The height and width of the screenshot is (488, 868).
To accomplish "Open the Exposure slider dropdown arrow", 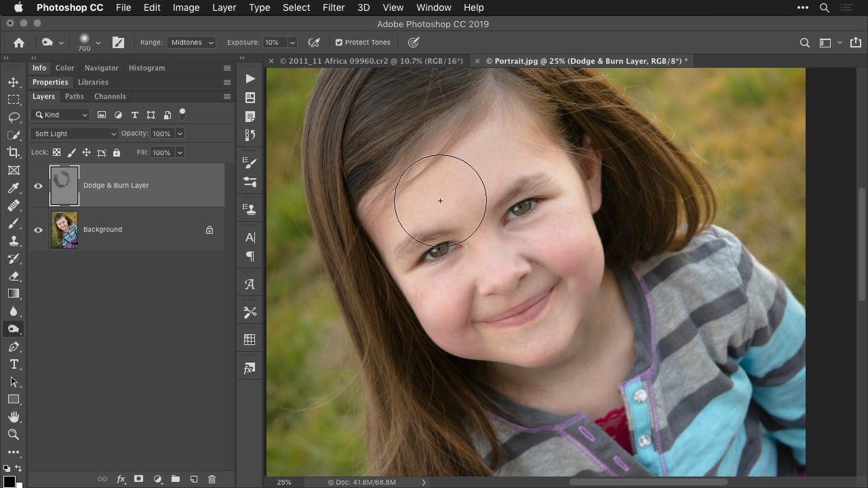I will 292,42.
